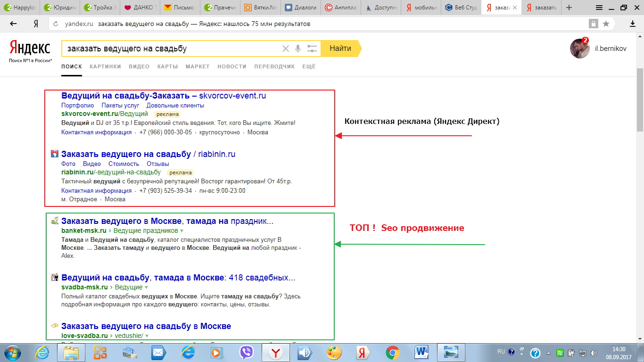Screen dimensions: 644x362
Task: Close the active 'заказа' tab
Action: point(515,8)
